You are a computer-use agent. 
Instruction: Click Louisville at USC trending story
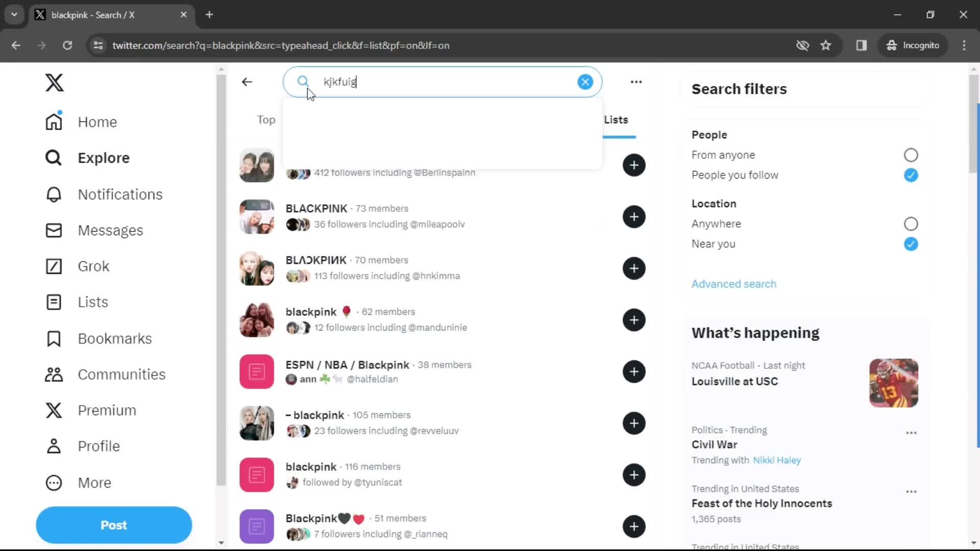pyautogui.click(x=736, y=381)
